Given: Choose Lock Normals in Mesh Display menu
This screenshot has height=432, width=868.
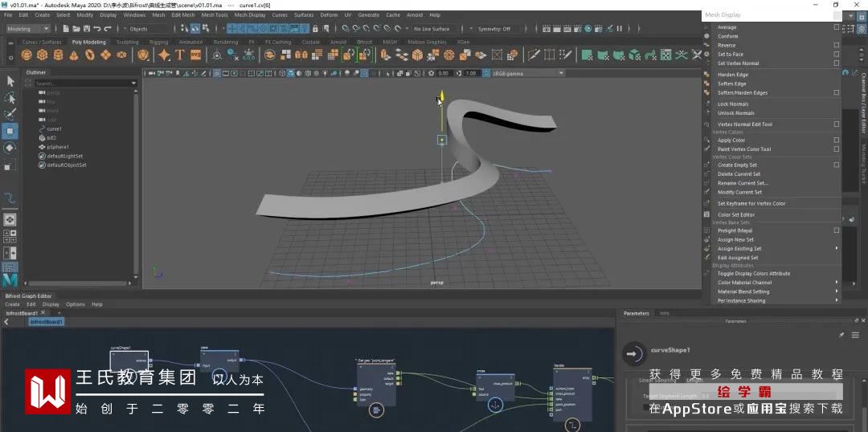Looking at the screenshot, I should pyautogui.click(x=733, y=104).
